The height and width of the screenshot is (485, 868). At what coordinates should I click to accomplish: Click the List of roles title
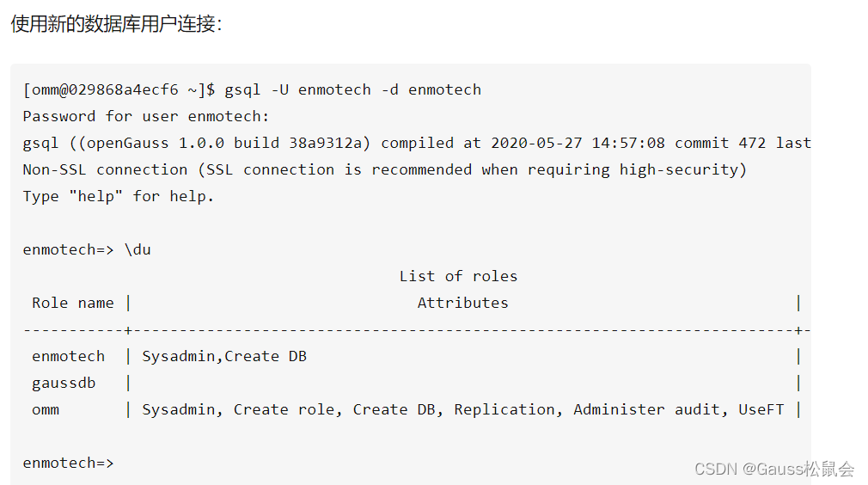pos(458,276)
